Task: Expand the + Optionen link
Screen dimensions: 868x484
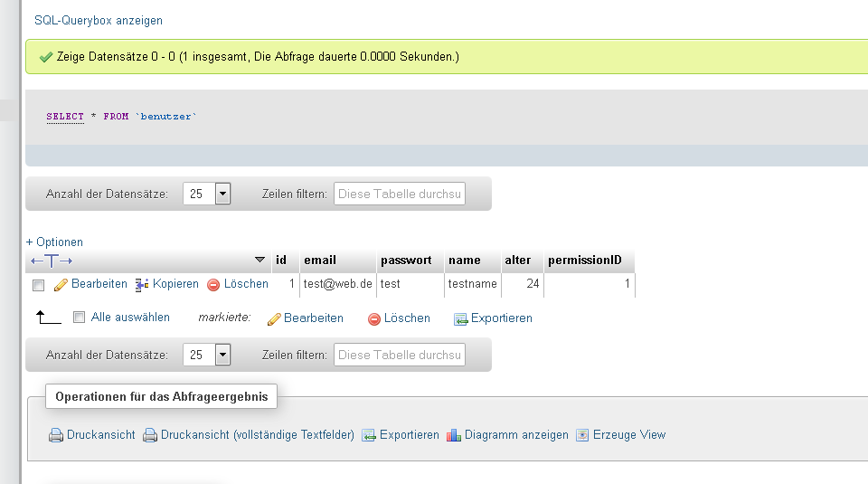Action: 54,242
